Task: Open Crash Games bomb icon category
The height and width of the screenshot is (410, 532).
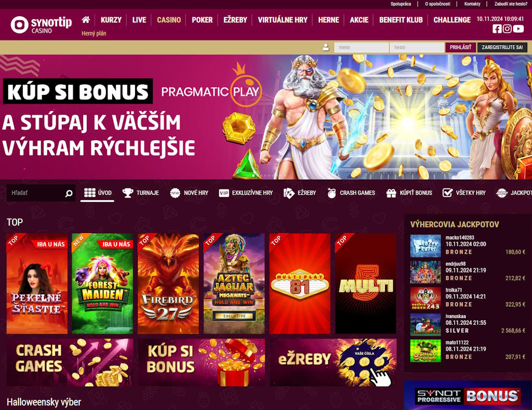Action: 331,193
